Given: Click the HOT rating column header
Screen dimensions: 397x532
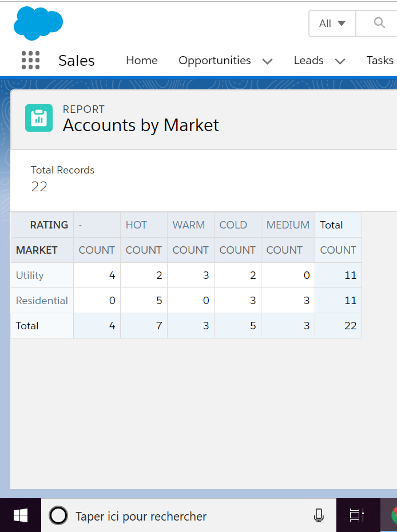Looking at the screenshot, I should click(136, 225).
